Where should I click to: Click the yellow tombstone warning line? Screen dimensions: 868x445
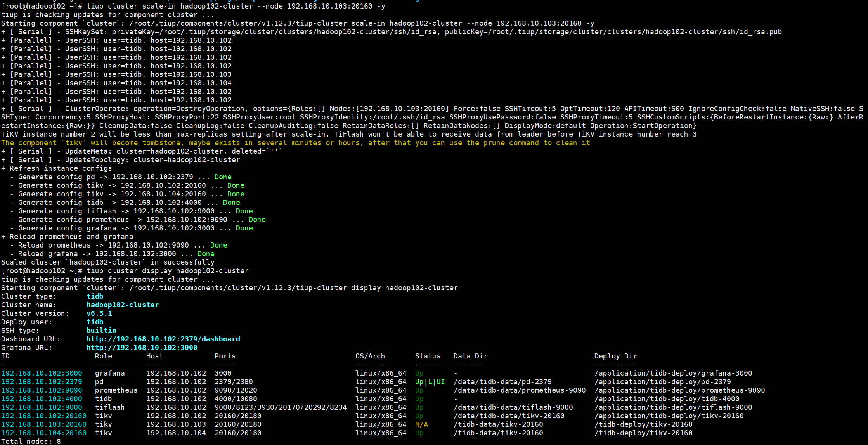296,143
